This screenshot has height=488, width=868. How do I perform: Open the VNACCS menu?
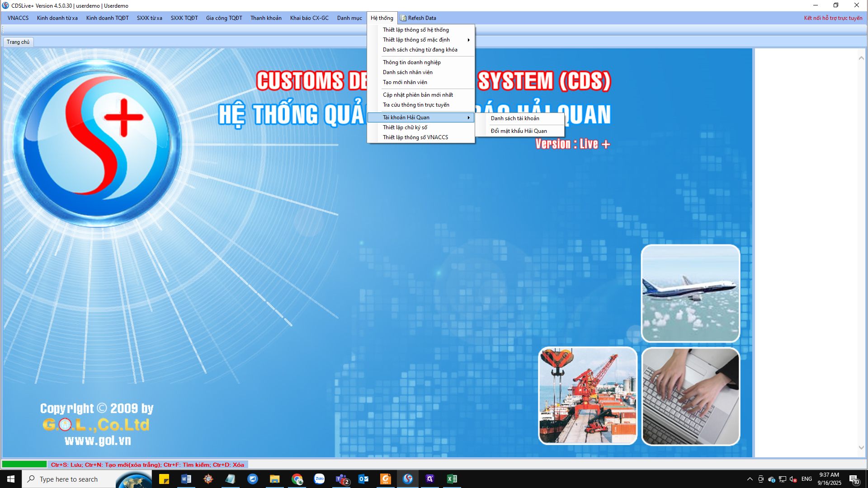18,18
